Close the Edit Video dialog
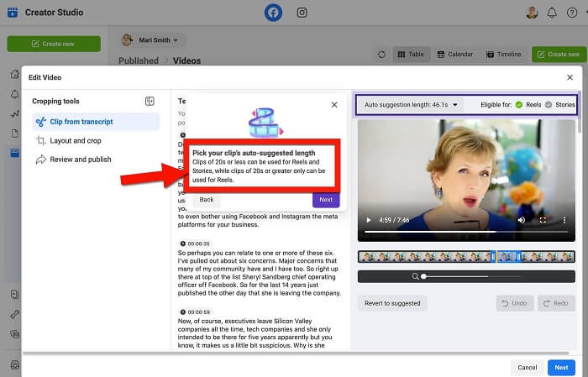This screenshot has height=377, width=588. pyautogui.click(x=570, y=77)
